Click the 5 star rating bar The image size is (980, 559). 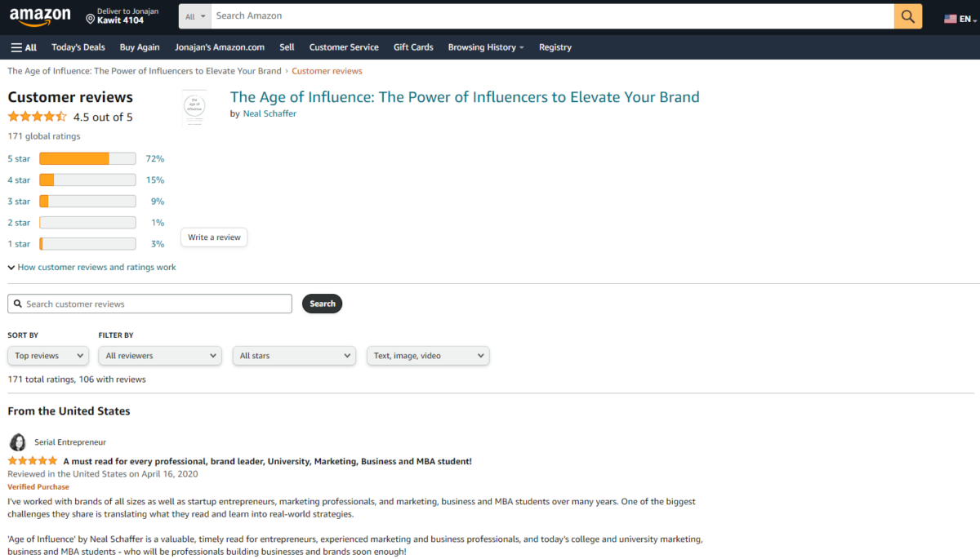[87, 157]
